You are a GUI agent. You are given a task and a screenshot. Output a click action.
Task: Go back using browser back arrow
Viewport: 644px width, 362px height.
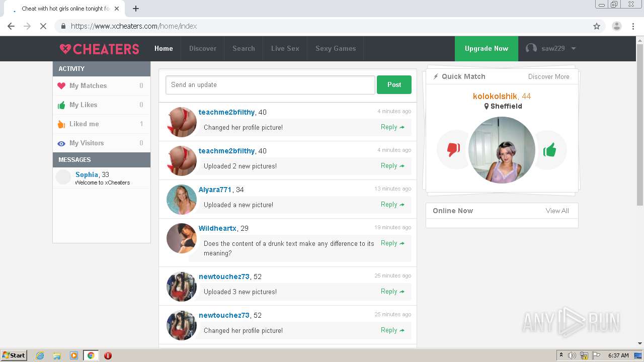click(x=11, y=26)
